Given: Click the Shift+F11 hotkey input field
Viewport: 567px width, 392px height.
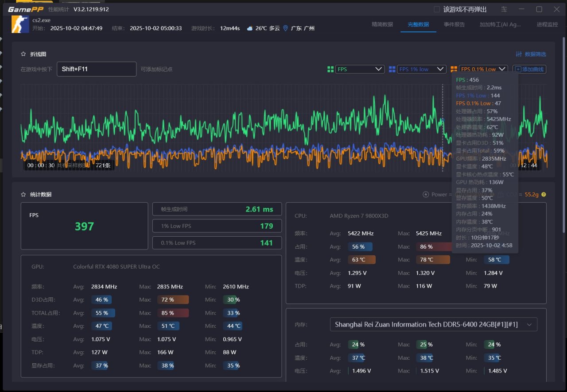Looking at the screenshot, I should click(96, 69).
